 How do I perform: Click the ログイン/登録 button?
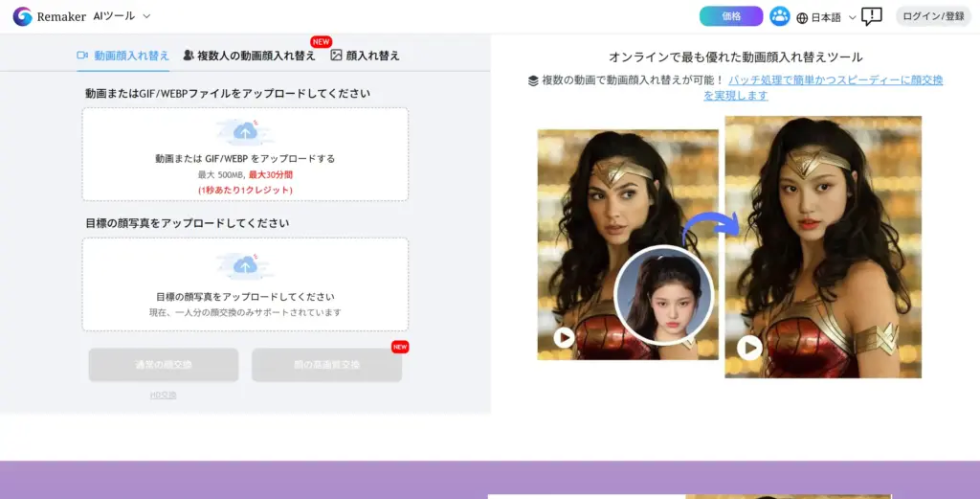(x=933, y=16)
